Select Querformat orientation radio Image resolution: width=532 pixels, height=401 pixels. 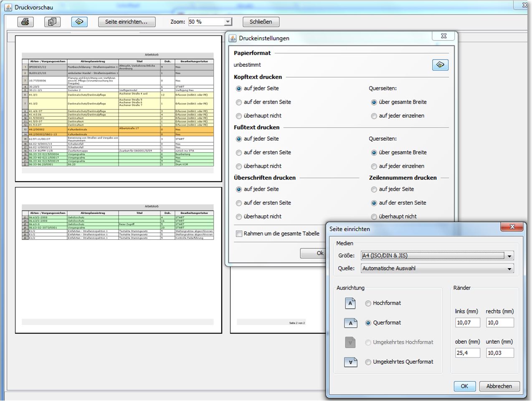coord(368,323)
